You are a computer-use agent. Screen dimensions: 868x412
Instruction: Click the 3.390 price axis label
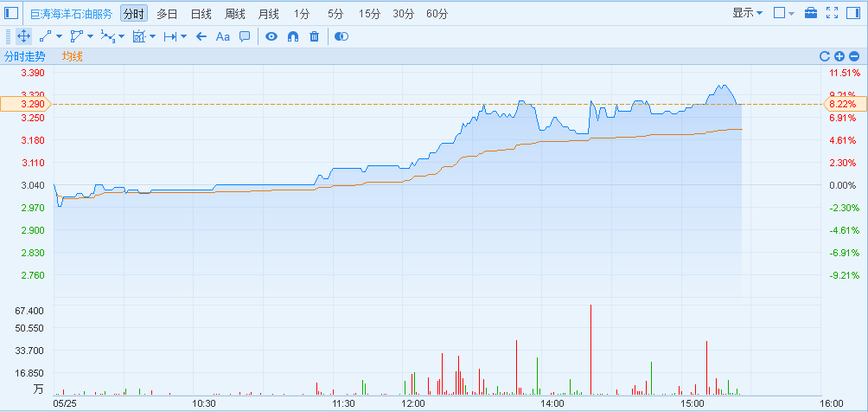[33, 73]
